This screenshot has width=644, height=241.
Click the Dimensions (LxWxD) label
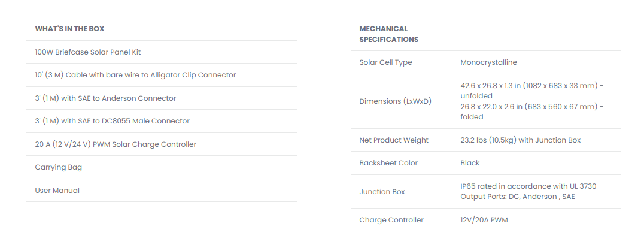(395, 101)
